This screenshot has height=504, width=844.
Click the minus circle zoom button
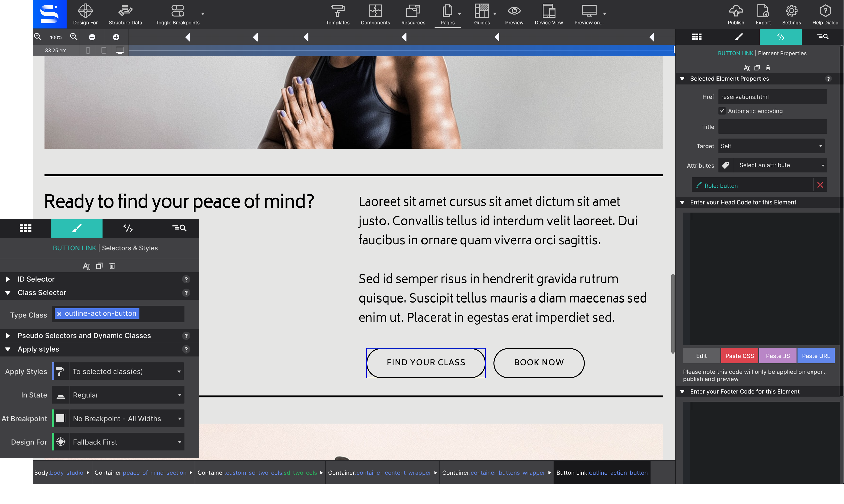(x=92, y=37)
